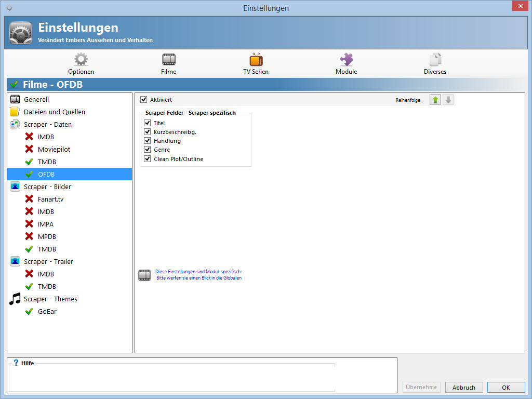532x399 pixels.
Task: Click the film icon beside Generell
Action: 15,99
